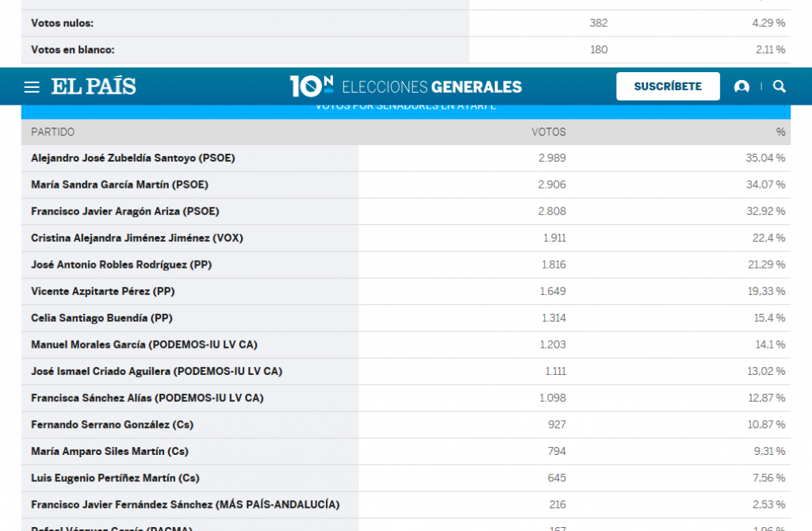Click the search magnifier icon

779,87
